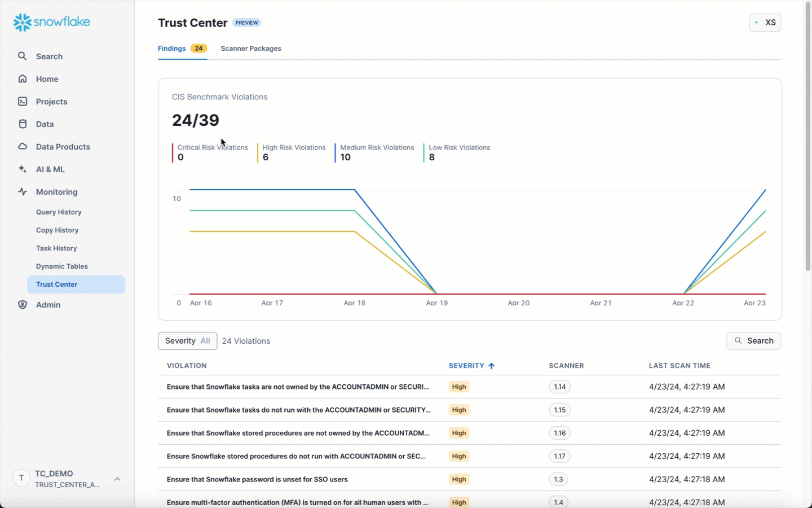Open the XS warehouse selector
This screenshot has height=508, width=812.
[765, 23]
